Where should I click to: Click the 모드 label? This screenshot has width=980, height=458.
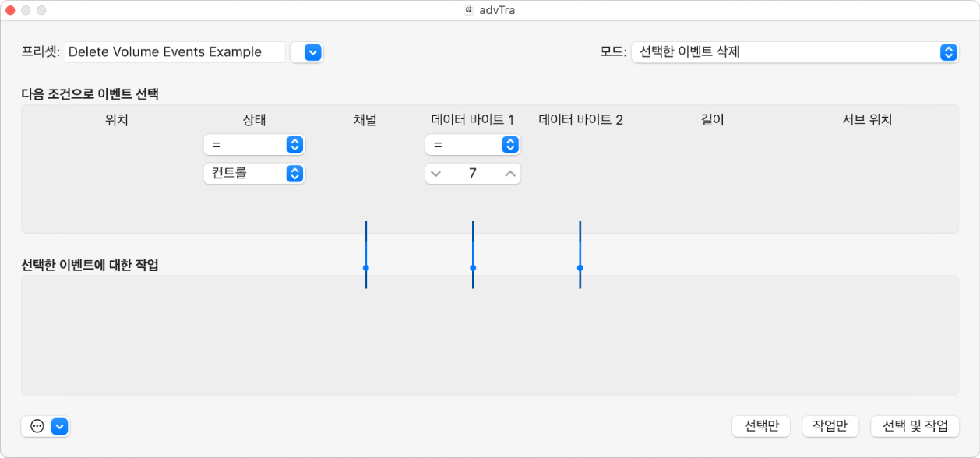pyautogui.click(x=612, y=52)
